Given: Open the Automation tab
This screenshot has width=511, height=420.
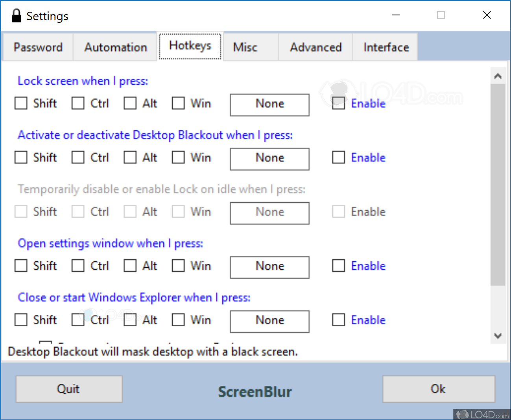Looking at the screenshot, I should click(x=115, y=47).
